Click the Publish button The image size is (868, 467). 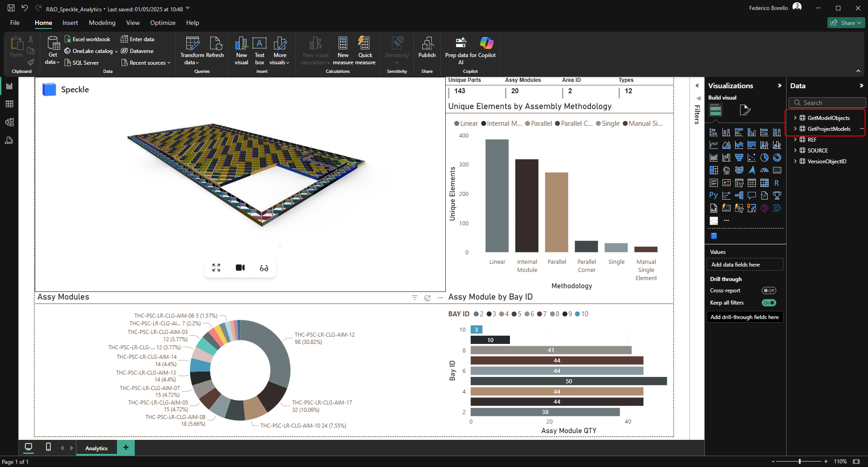click(x=427, y=48)
